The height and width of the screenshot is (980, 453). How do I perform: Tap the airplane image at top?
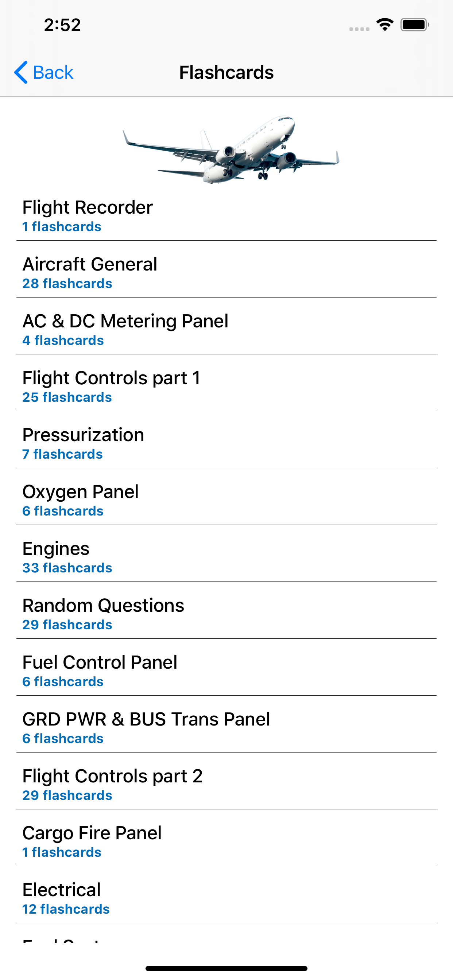coord(231,149)
